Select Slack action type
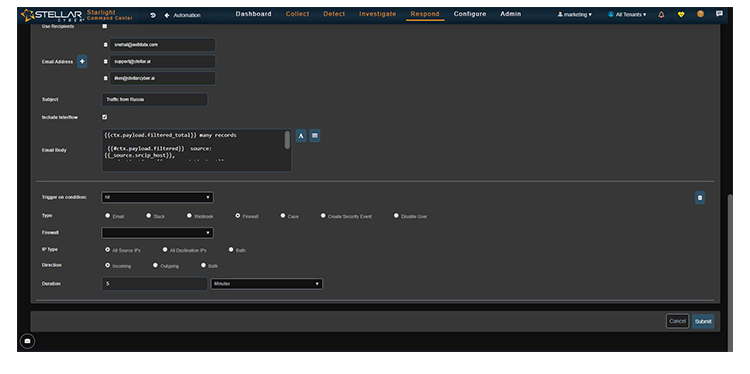The width and height of the screenshot is (750, 374). click(x=148, y=216)
